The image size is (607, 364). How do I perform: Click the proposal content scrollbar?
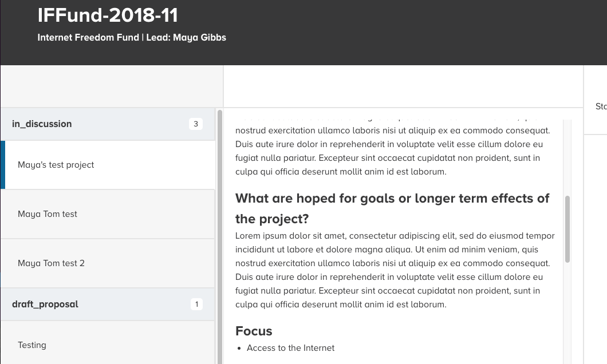point(567,229)
